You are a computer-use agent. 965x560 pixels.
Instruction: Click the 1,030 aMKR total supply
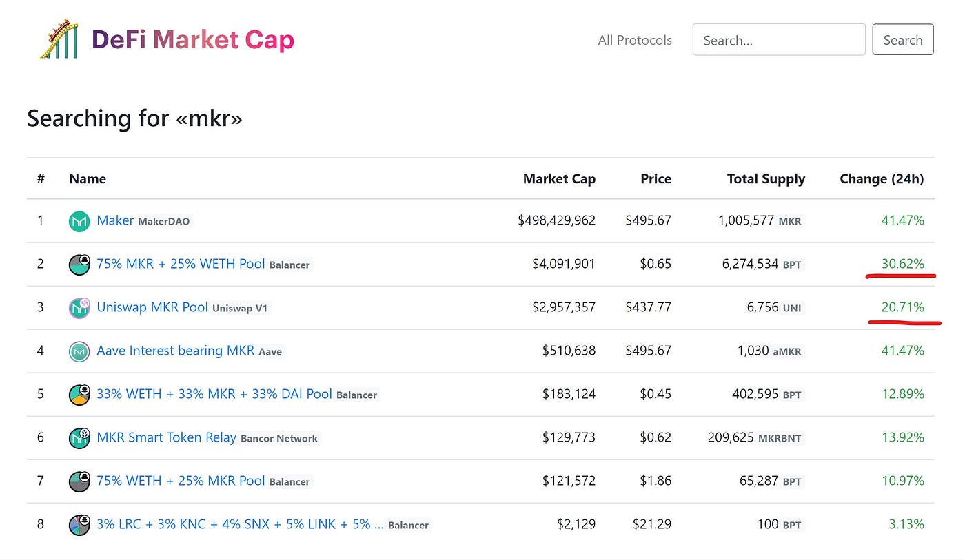point(771,351)
